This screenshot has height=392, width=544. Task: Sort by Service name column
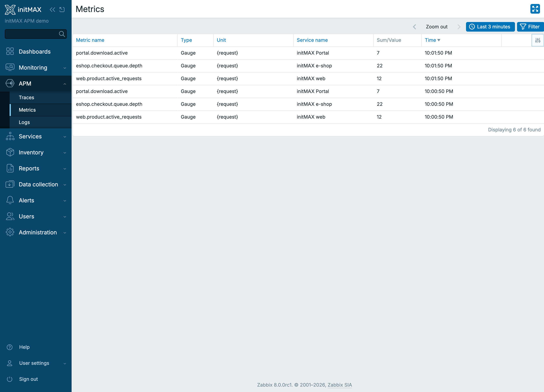(312, 40)
